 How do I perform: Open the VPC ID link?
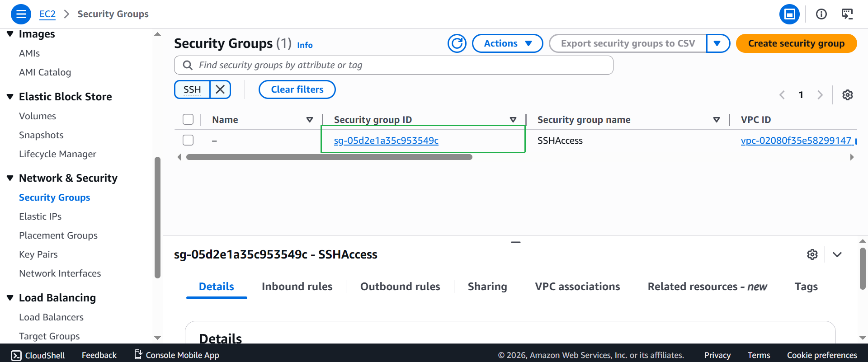(796, 141)
